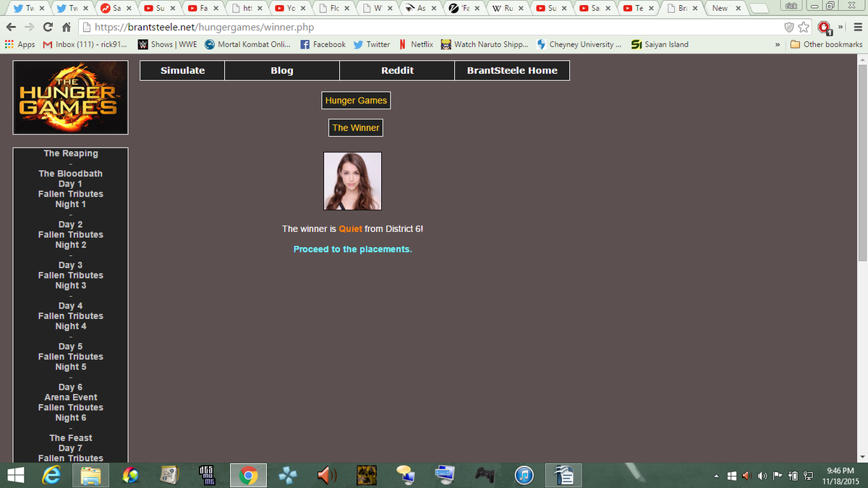Screen dimensions: 868x488
Task: Open the red extension icon in toolbar
Action: (823, 27)
